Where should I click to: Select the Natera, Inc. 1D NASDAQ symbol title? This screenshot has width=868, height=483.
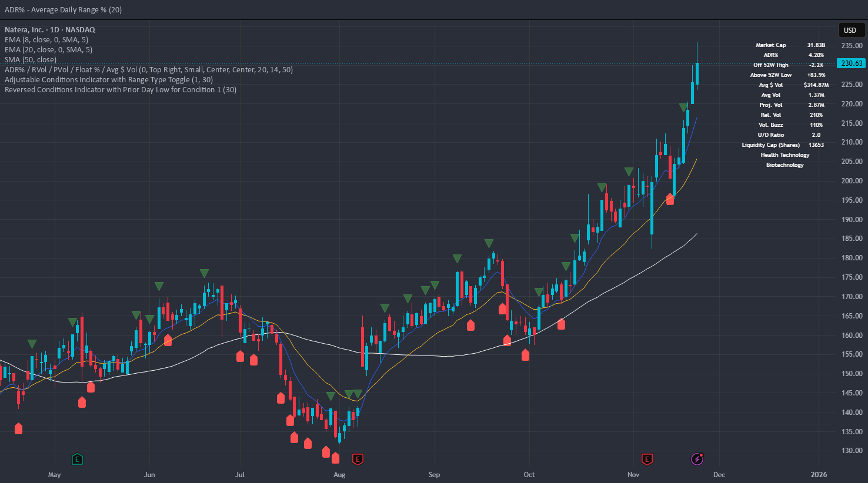coord(50,29)
